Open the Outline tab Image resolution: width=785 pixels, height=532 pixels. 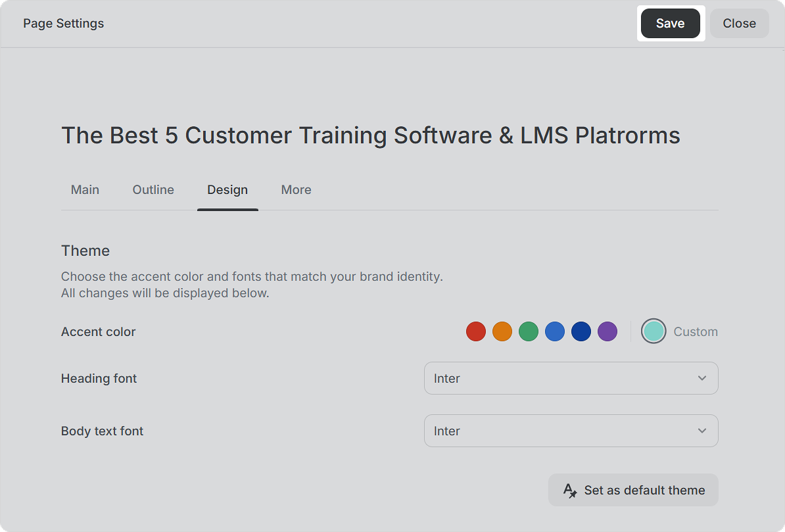pyautogui.click(x=153, y=190)
